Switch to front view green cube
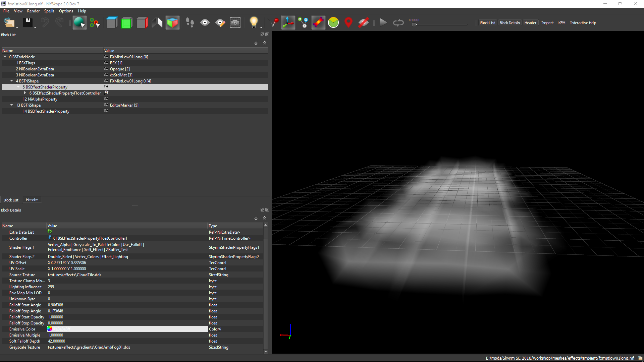Screen dimensions: 644x362 pyautogui.click(x=127, y=23)
